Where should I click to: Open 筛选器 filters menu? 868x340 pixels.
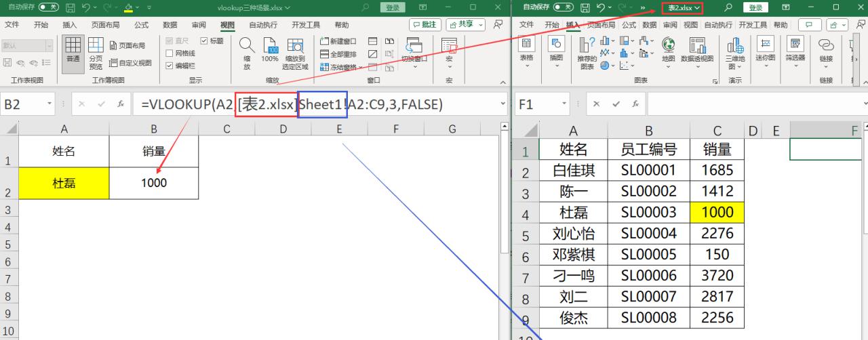[795, 50]
